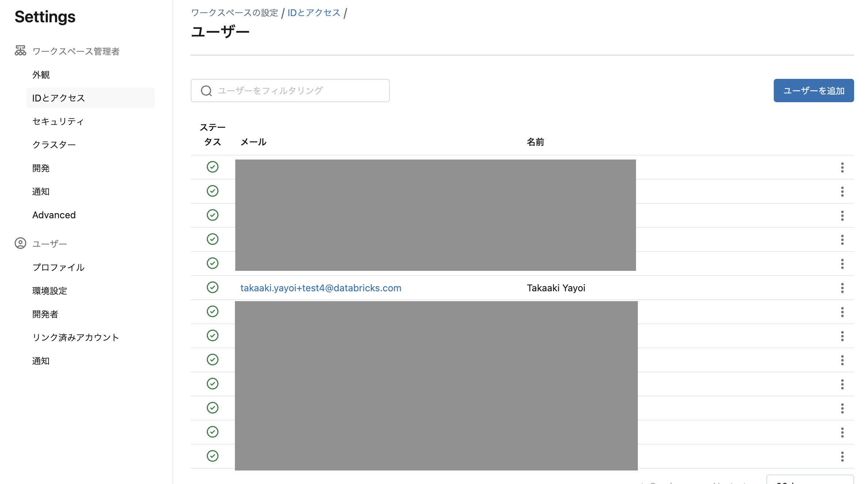Open the page size dropdown at bottom right
This screenshot has height=484, width=868.
(810, 480)
